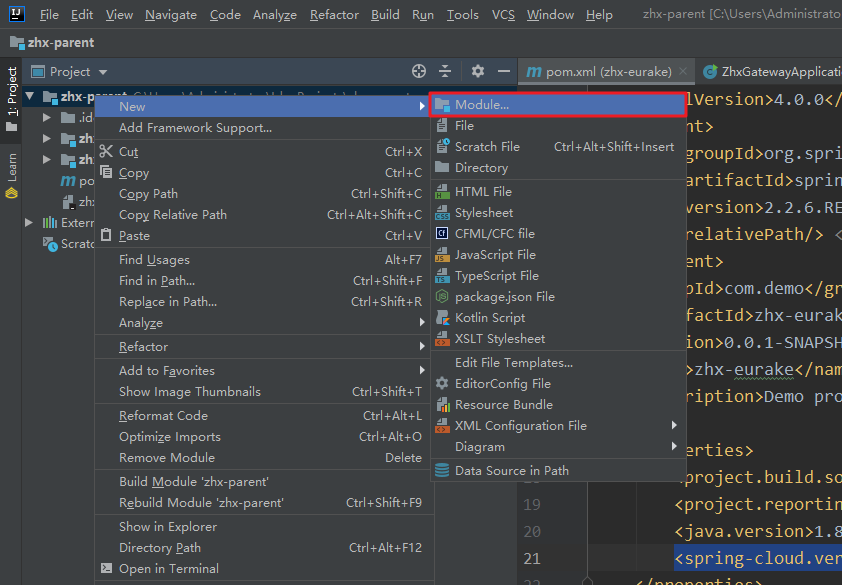Image resolution: width=842 pixels, height=585 pixels.
Task: Click the Open in Terminal icon
Action: (x=106, y=568)
